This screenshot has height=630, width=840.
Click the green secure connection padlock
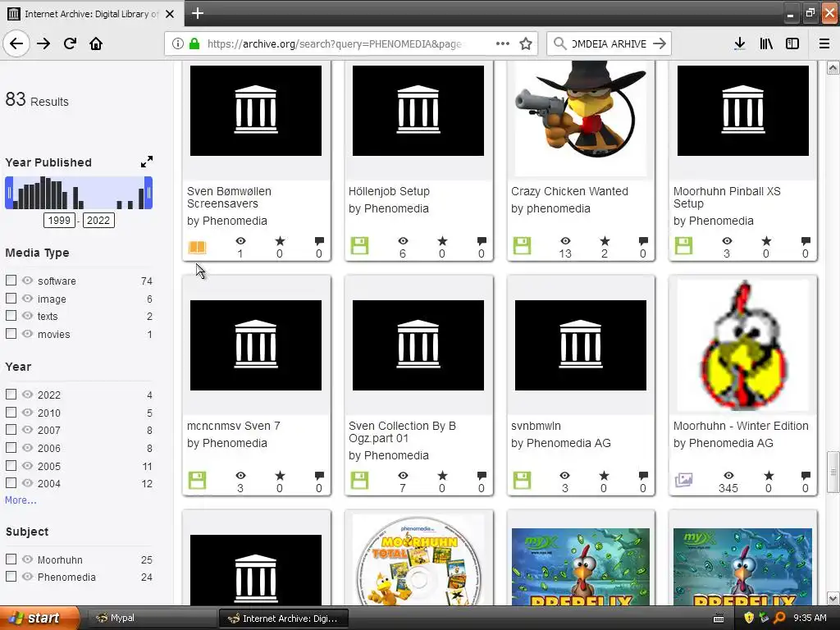coord(194,43)
